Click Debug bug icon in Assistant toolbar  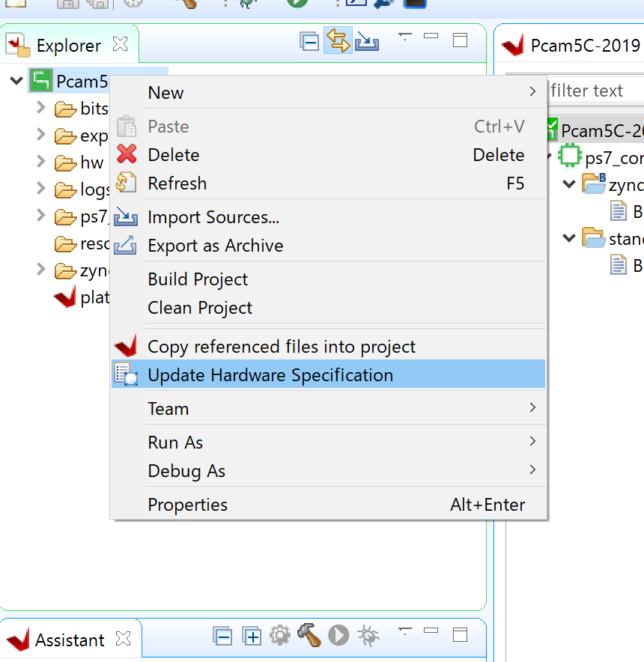point(368,636)
